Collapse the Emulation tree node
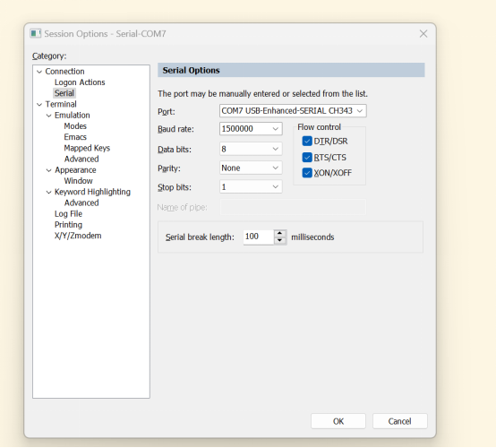496x448 pixels. 48,116
